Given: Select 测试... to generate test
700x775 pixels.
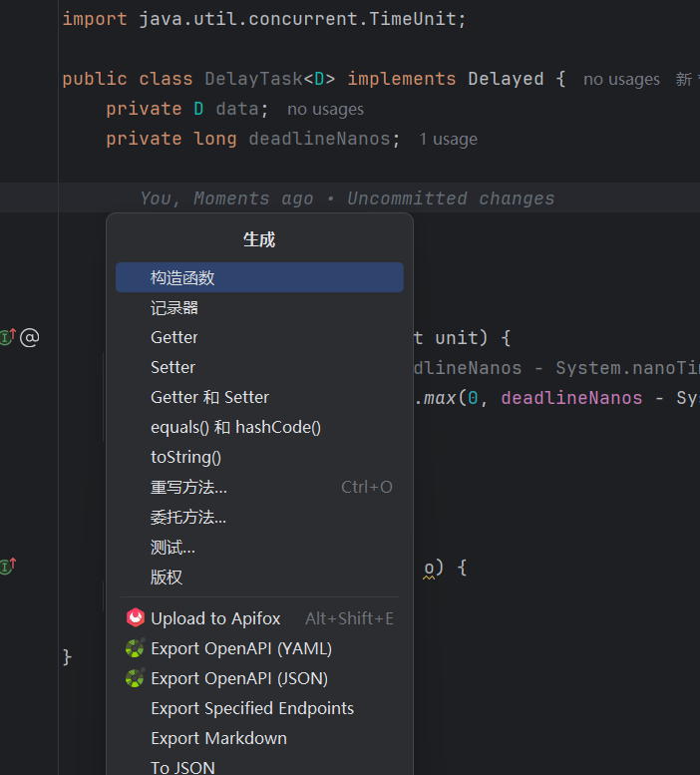Looking at the screenshot, I should [x=259, y=548].
